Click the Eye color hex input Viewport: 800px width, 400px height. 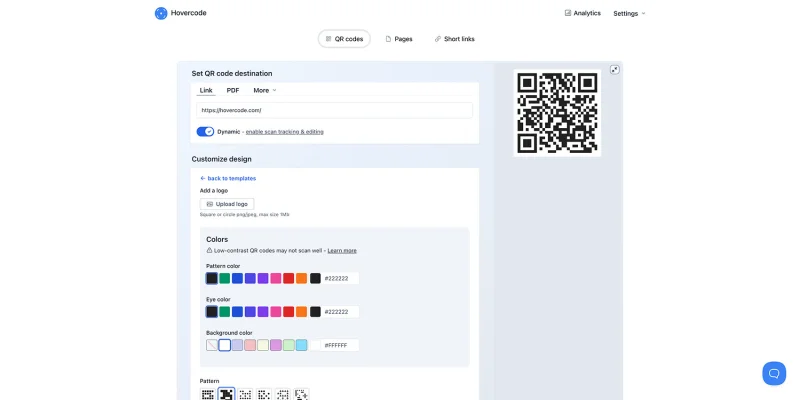tap(340, 312)
